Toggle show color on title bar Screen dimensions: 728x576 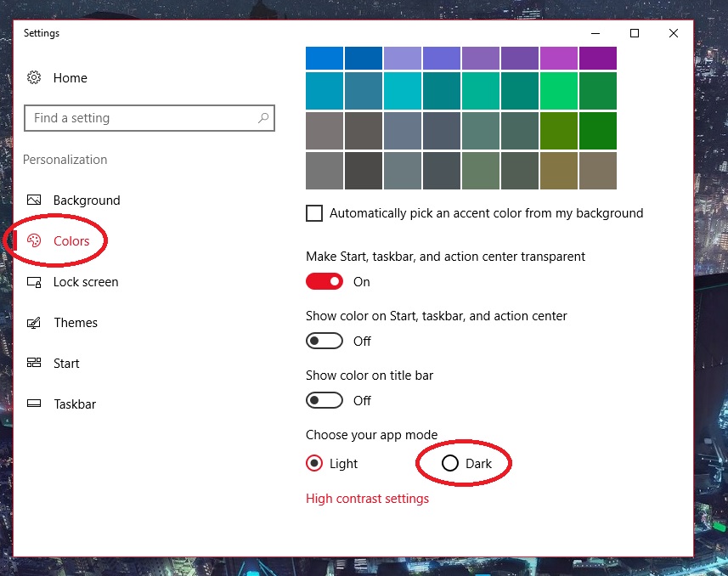coord(324,400)
